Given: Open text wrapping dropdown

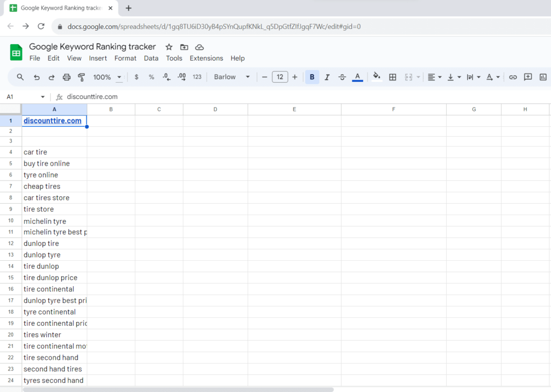Looking at the screenshot, I should pos(474,77).
